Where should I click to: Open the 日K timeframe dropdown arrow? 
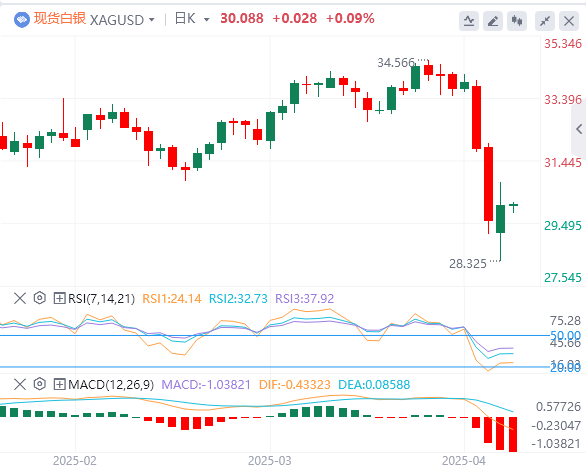point(206,20)
